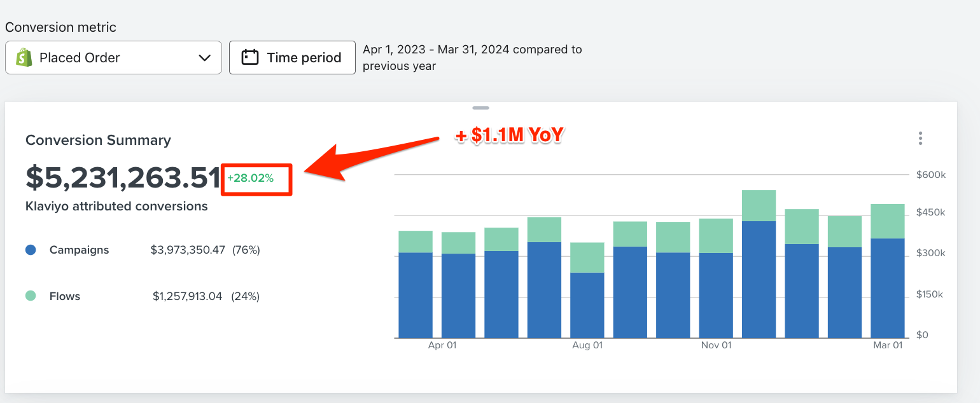The height and width of the screenshot is (403, 980).
Task: Click the Aug 01 axis label
Action: pyautogui.click(x=587, y=345)
